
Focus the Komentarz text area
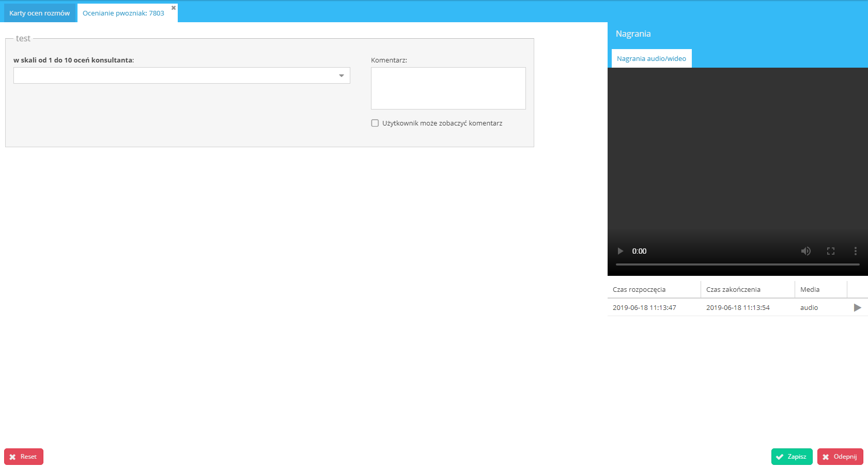coord(448,88)
